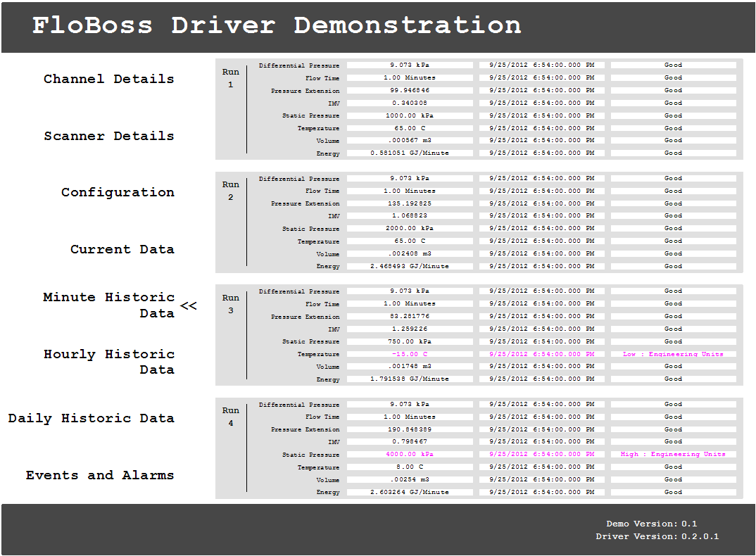The width and height of the screenshot is (756, 556).
Task: Click the Run 2 Volume value .002408 m3
Action: coord(410,253)
